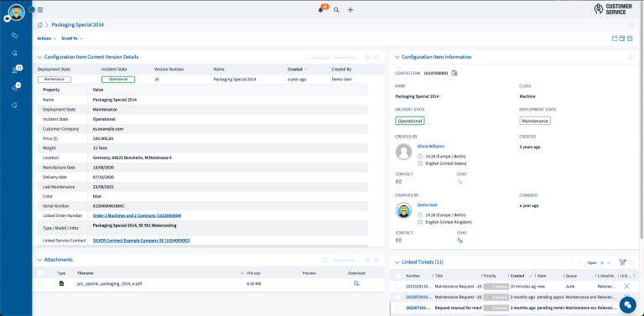Screen dimensions: 644x316
Task: Open the Actions dropdown
Action: click(x=46, y=39)
